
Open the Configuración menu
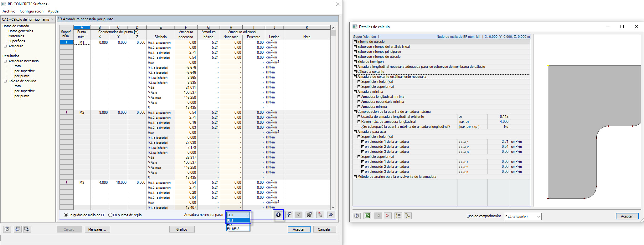pos(32,11)
